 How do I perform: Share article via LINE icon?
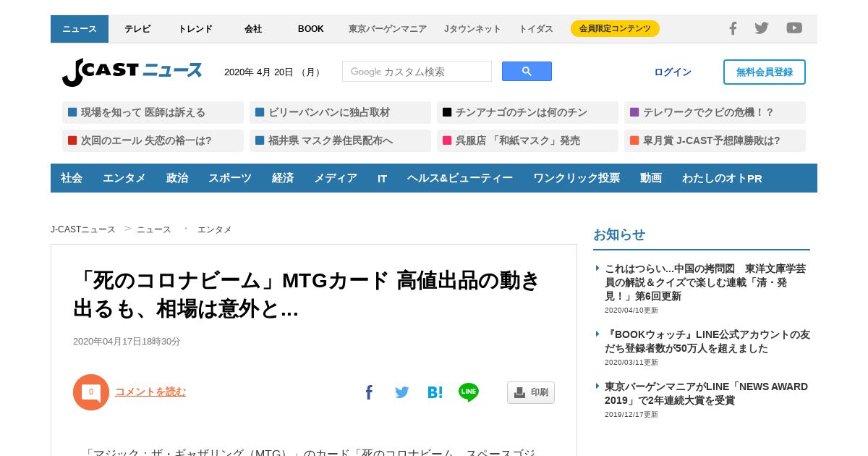(x=469, y=392)
